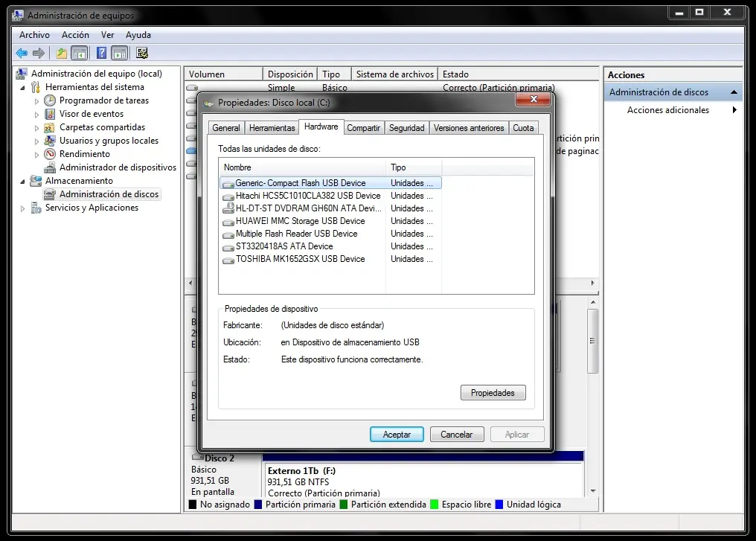Open the Ver menu

[x=107, y=35]
